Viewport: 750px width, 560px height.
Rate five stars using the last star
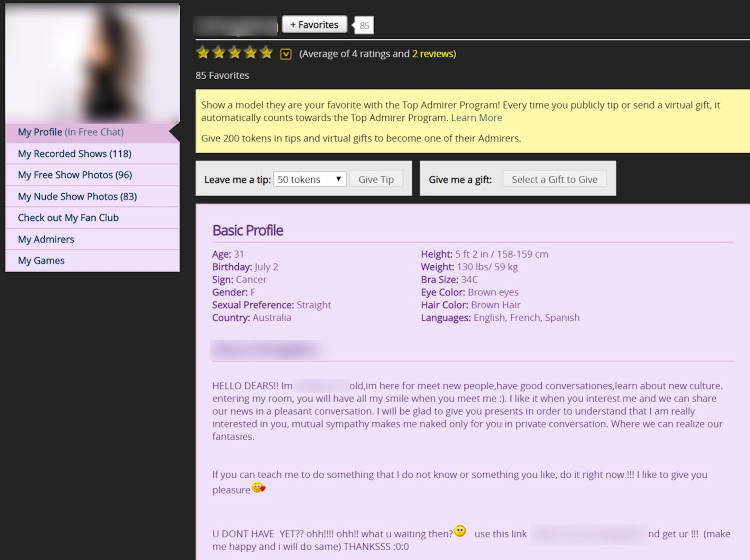(x=266, y=52)
